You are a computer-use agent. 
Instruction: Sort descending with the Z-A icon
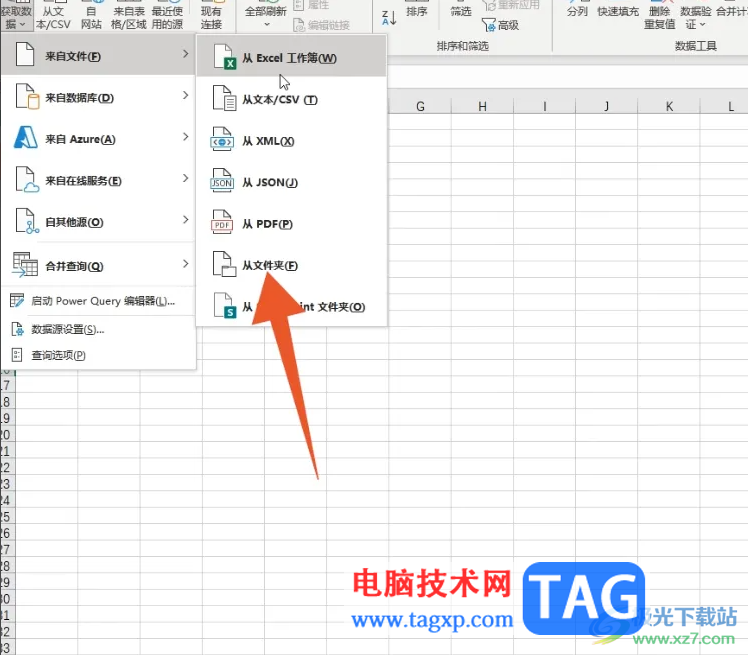pos(389,18)
